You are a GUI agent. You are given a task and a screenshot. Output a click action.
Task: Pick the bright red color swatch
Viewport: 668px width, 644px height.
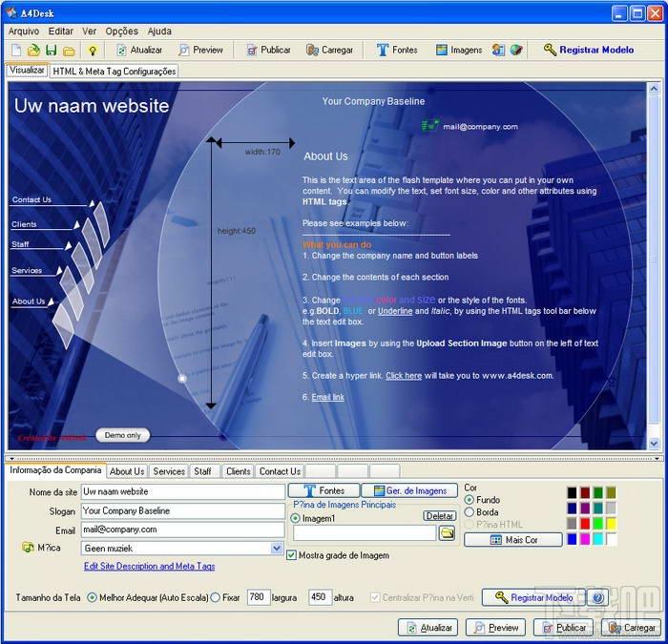point(585,523)
